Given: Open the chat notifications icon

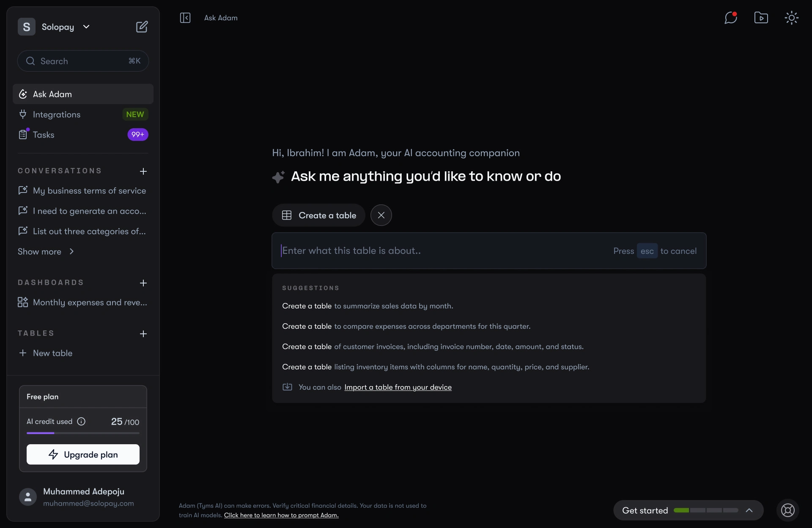Looking at the screenshot, I should coord(730,18).
